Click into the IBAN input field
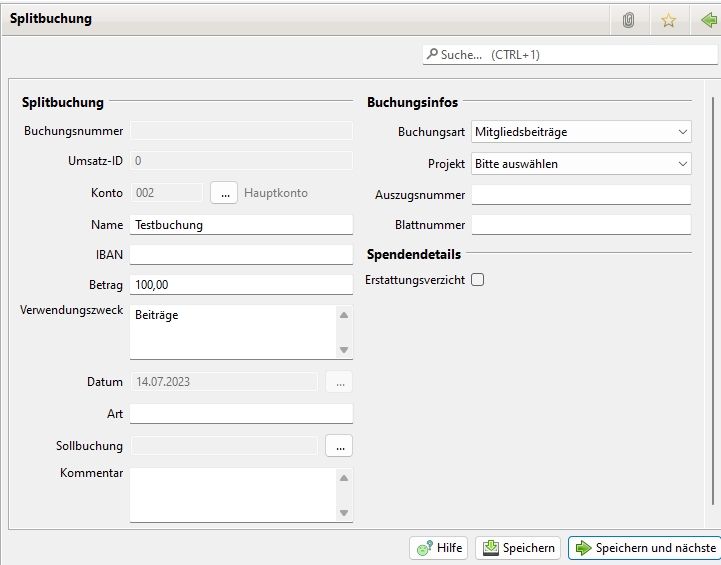The image size is (721, 565). pos(241,255)
